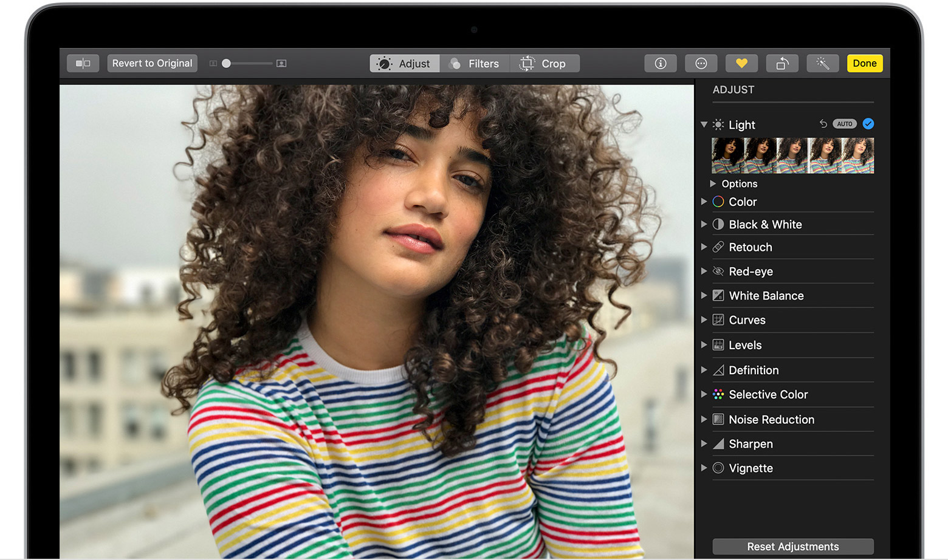Screen dimensions: 948x560
Task: Apply auto enhance magic wand
Action: tap(822, 63)
